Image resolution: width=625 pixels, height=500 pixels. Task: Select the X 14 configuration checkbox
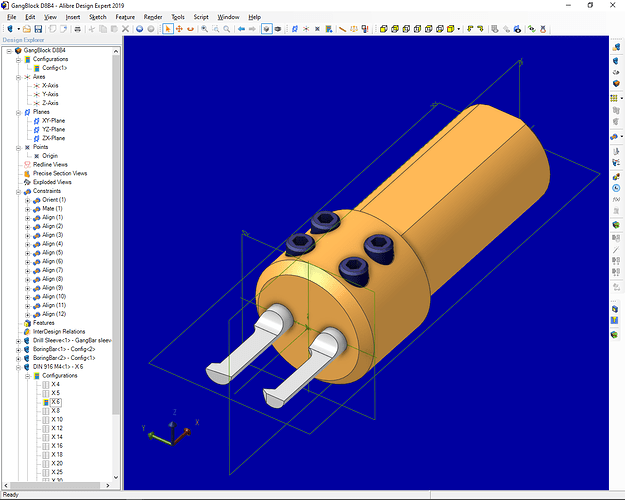(46, 437)
